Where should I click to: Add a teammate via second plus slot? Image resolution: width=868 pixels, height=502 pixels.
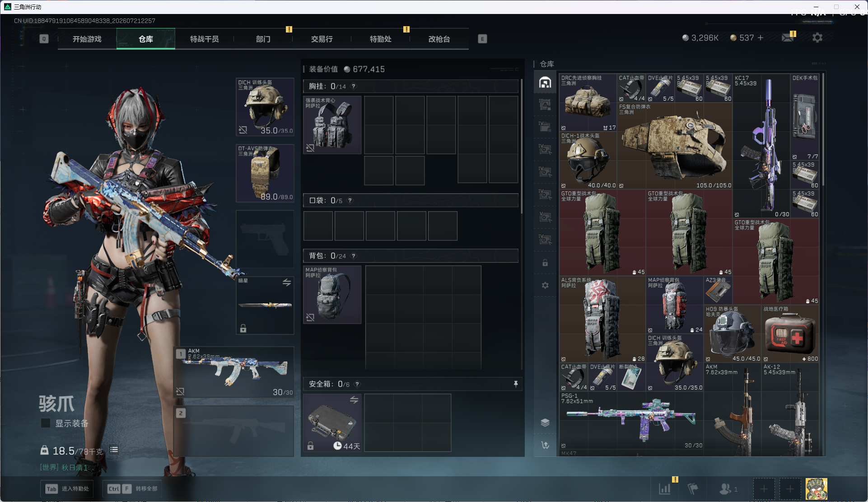790,489
